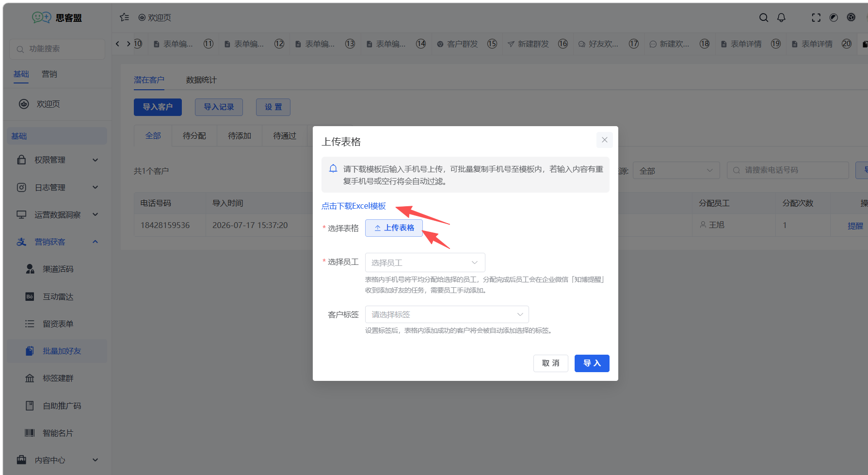Expand 日志管理 menu chevron
The height and width of the screenshot is (475, 868).
pyautogui.click(x=96, y=187)
